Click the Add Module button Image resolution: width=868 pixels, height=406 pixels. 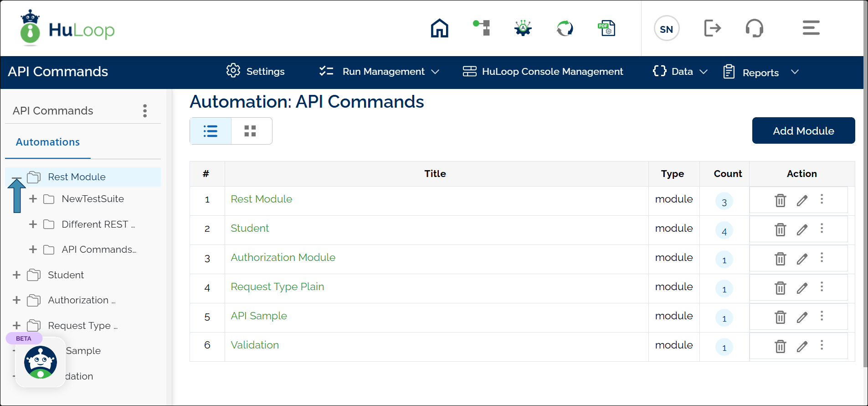(x=803, y=131)
